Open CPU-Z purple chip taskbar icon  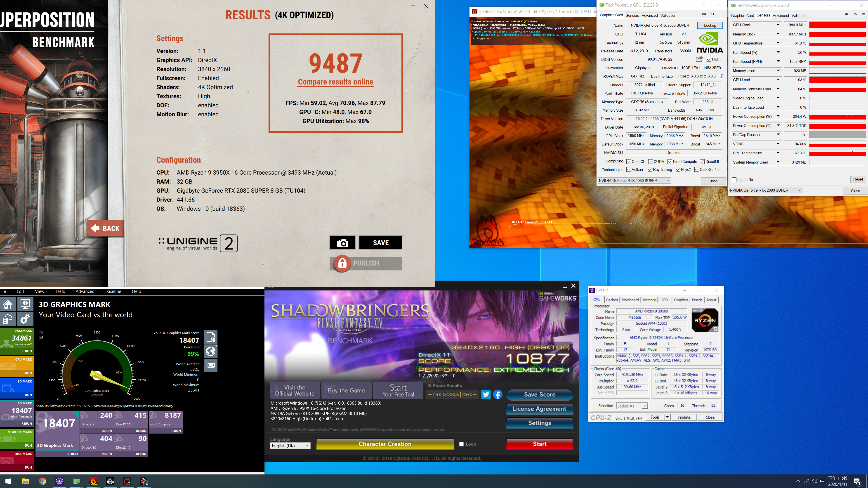[x=59, y=481]
